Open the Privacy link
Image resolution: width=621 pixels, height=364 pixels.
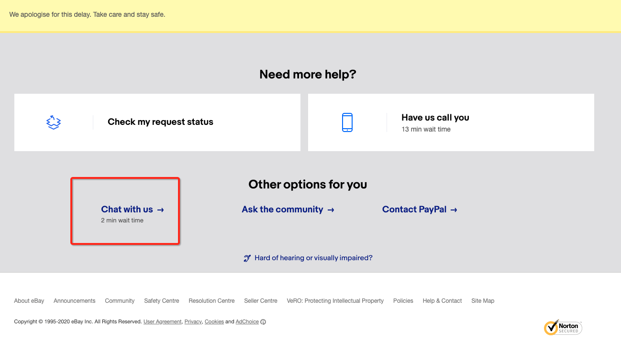pos(193,322)
